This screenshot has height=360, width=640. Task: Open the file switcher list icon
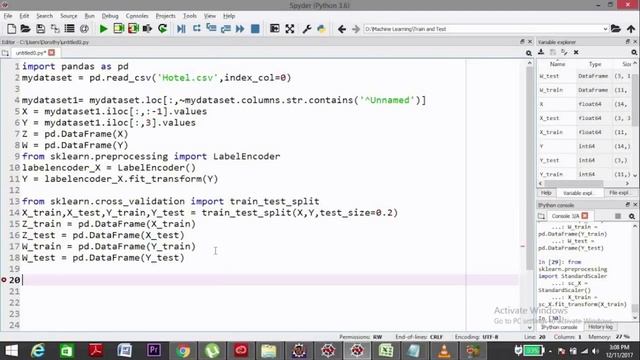[x=69, y=29]
